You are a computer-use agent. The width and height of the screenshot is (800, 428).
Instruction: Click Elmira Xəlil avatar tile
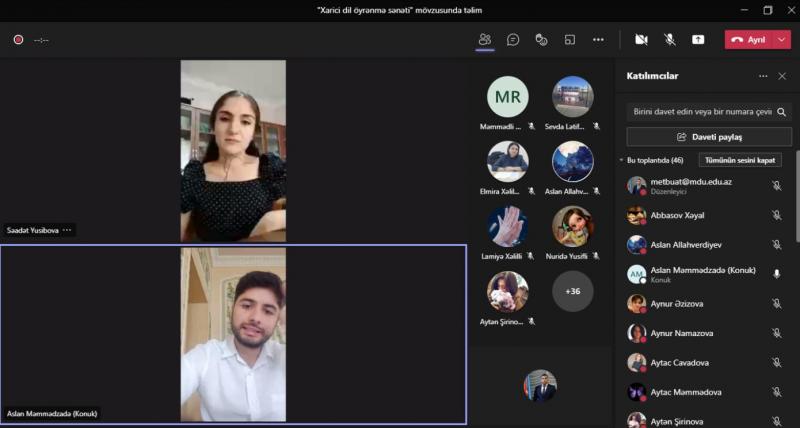(x=508, y=162)
